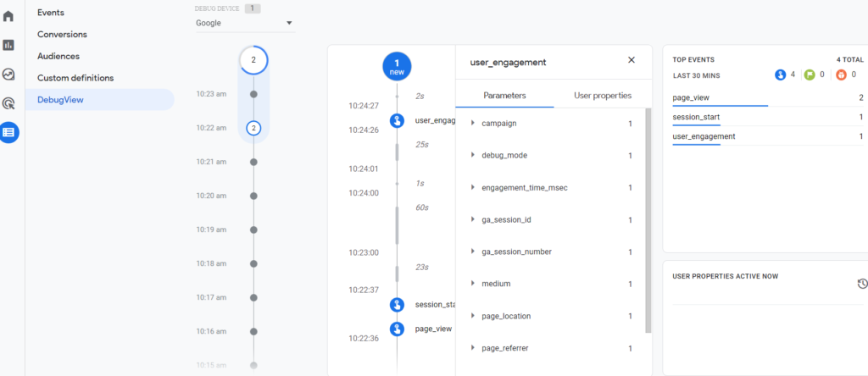The image size is (868, 376).
Task: Click the session_start event icon in timeline
Action: point(397,305)
